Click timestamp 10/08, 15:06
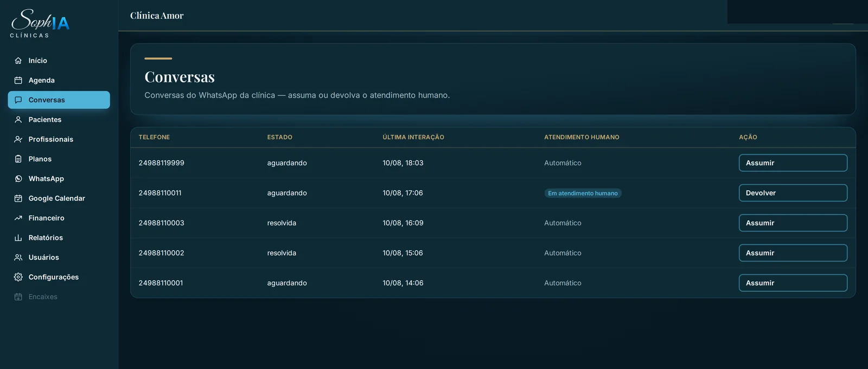This screenshot has width=868, height=369. 403,253
